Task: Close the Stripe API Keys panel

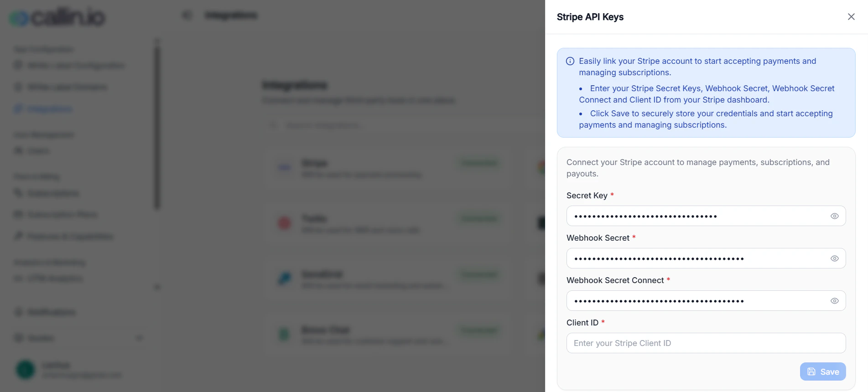Action: click(x=851, y=16)
